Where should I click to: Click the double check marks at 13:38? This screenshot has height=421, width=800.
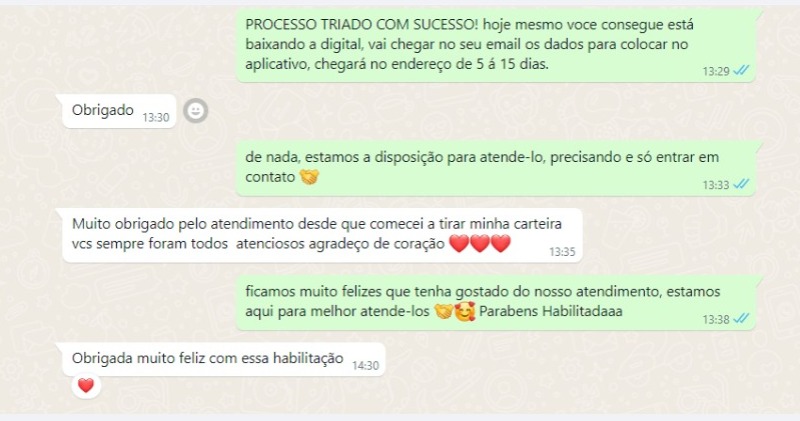click(x=741, y=319)
